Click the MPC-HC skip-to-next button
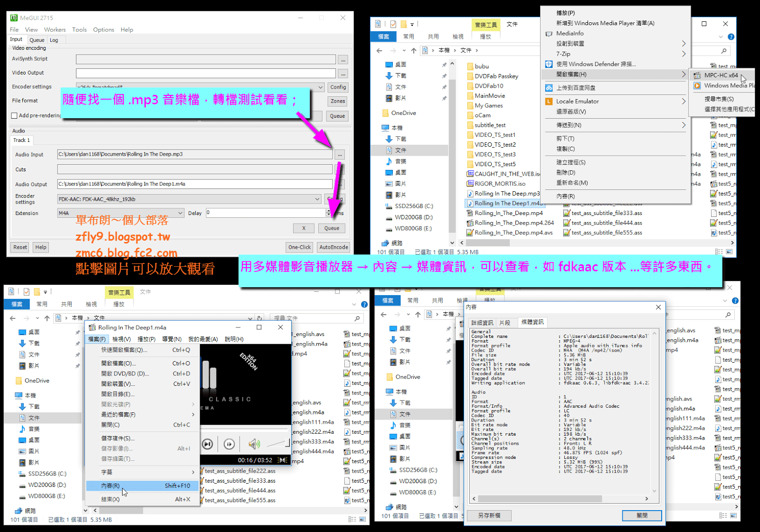 (208, 444)
